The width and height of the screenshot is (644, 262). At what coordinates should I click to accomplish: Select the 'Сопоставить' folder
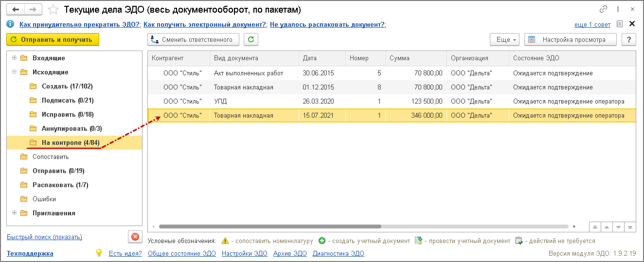point(74,157)
